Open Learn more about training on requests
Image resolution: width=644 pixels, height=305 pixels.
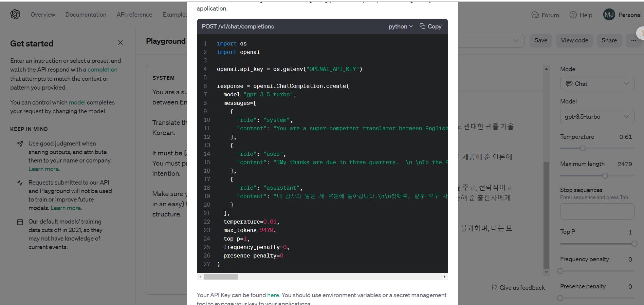point(66,208)
